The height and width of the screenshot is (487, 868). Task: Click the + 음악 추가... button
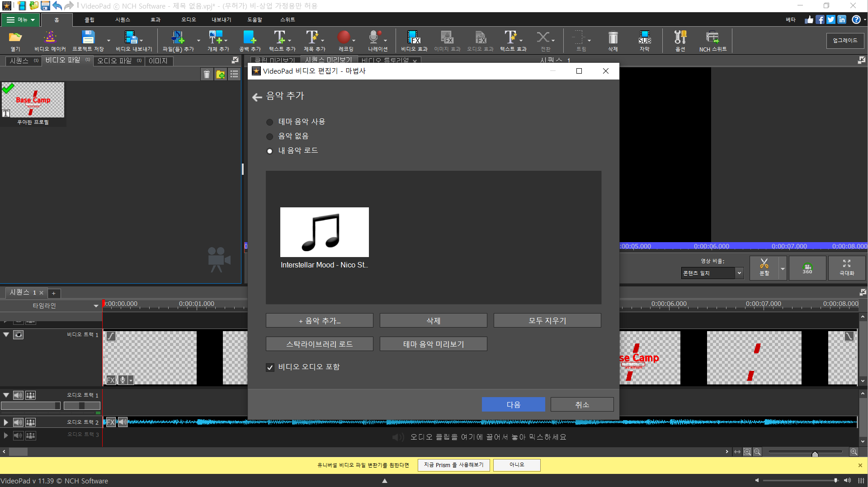click(320, 321)
